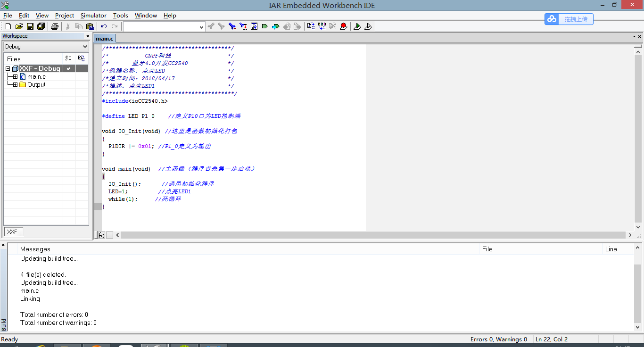Open the quick search combo box dropdown

pos(201,27)
